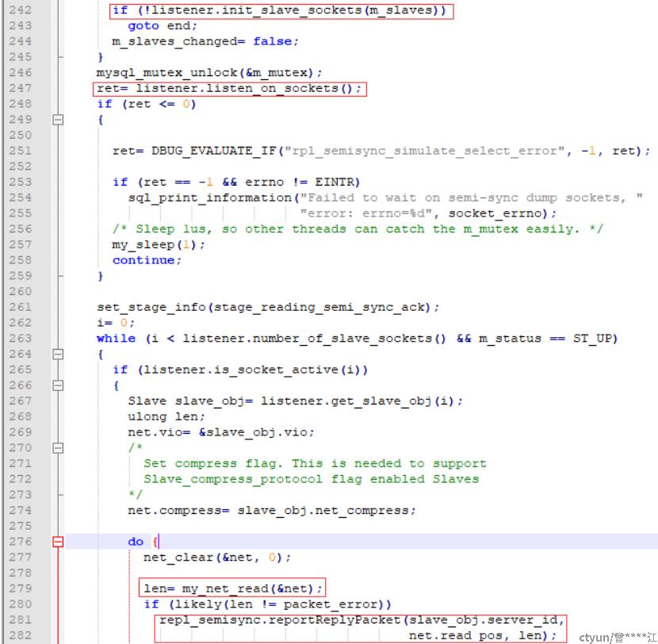
Task: Click 'likely(len != packet_error)' condition
Action: pyautogui.click(x=280, y=604)
